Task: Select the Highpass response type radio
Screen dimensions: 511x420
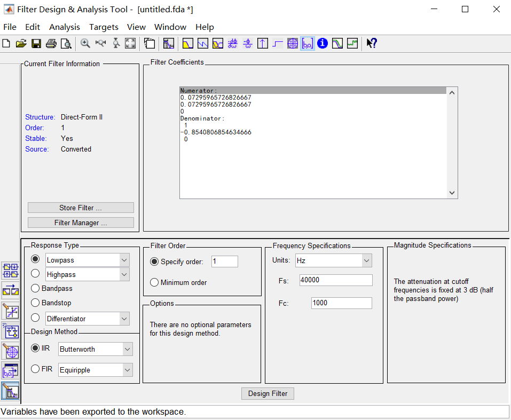Action: click(x=35, y=273)
